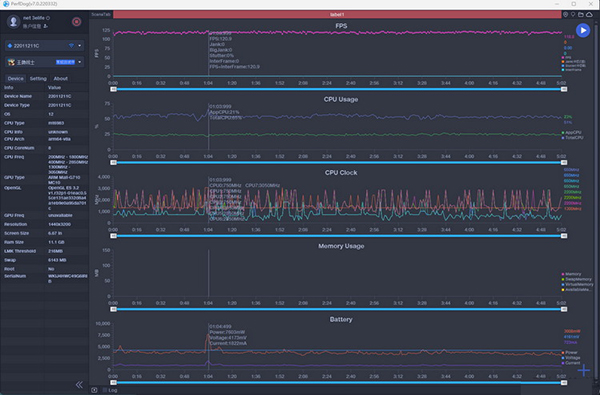Click the username text near avatar
Viewport: 600px width, 395px height.
pos(34,18)
